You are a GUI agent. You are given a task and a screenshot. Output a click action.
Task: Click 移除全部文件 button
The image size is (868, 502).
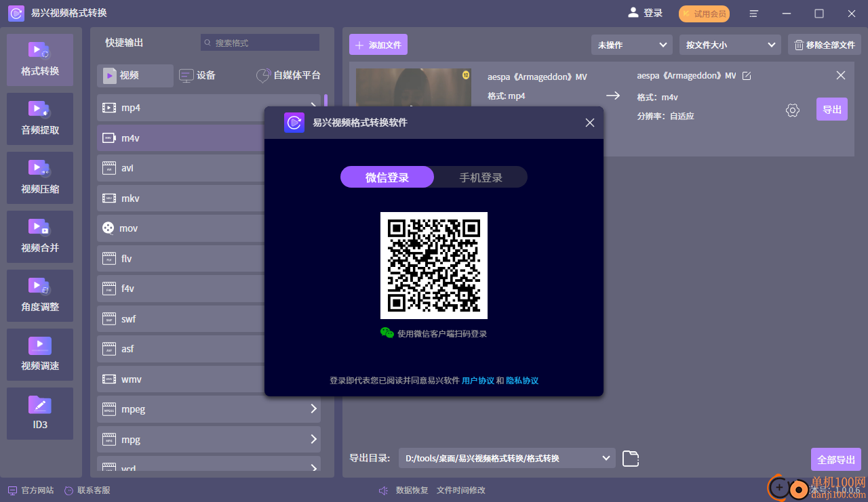coord(825,45)
